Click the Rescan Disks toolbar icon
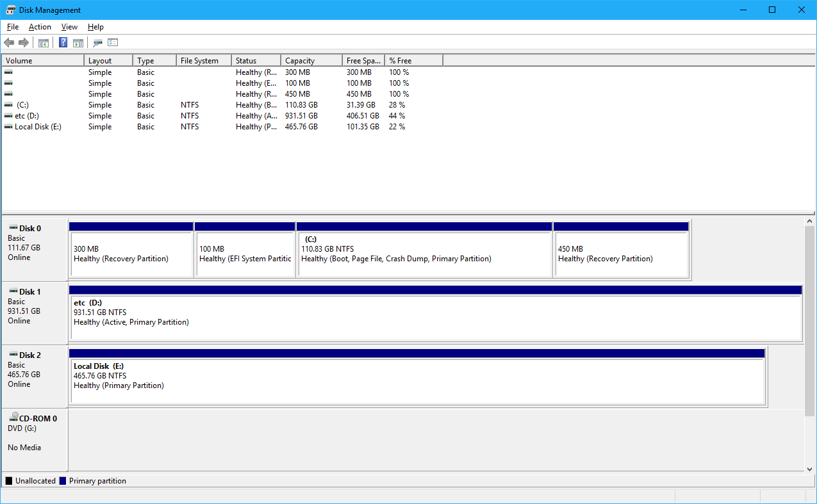This screenshot has width=817, height=504. (x=97, y=43)
